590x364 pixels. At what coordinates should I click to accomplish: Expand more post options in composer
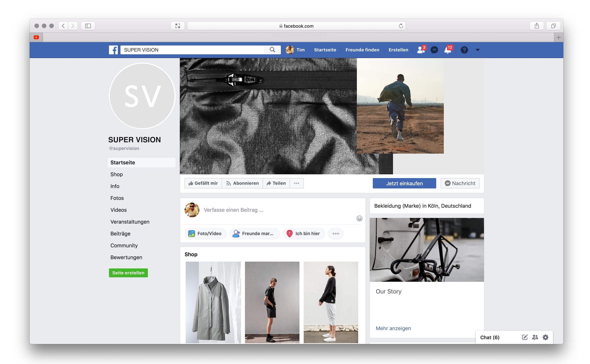(336, 233)
